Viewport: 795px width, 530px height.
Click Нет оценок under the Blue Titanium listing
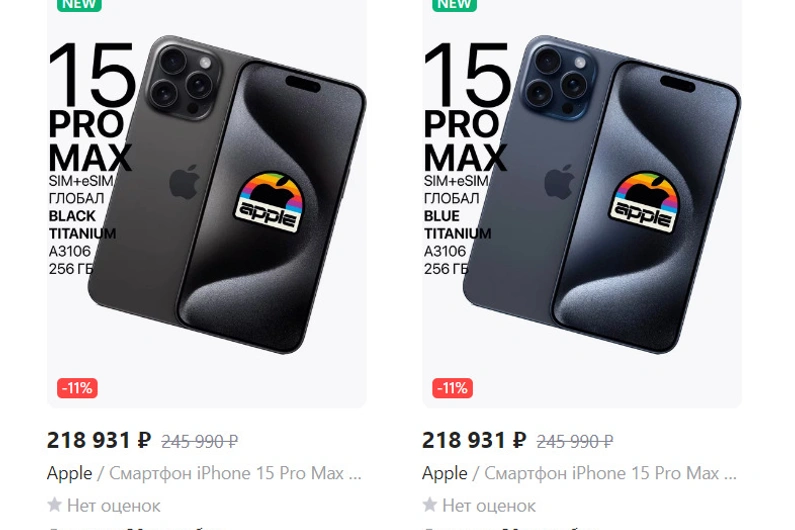click(x=489, y=506)
